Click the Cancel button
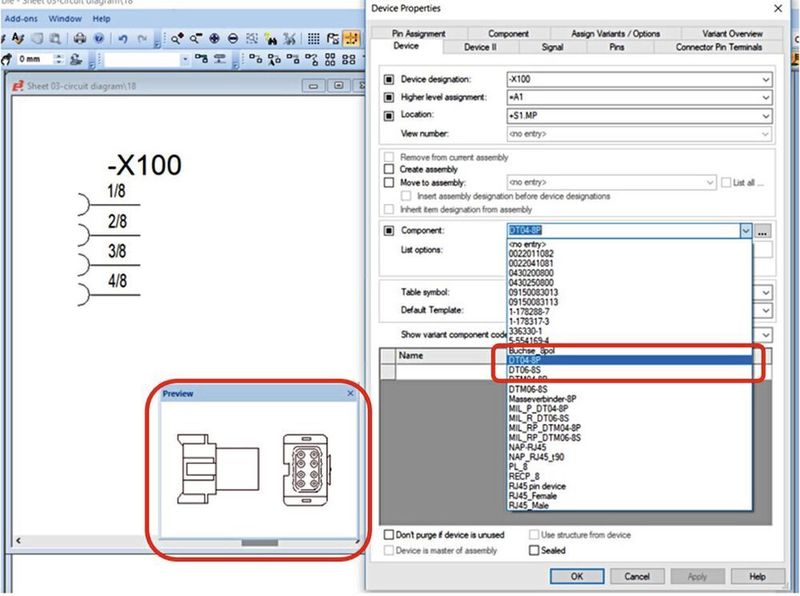The height and width of the screenshot is (596, 800). [x=637, y=576]
